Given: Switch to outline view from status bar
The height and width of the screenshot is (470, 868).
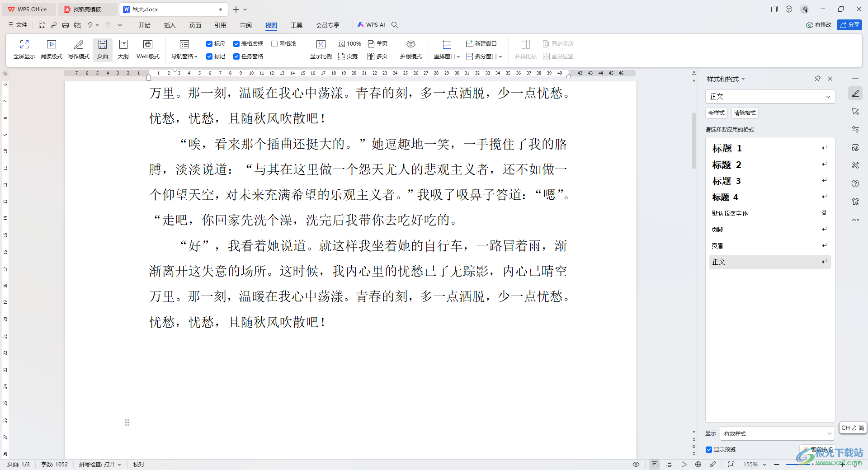Looking at the screenshot, I should (669, 465).
